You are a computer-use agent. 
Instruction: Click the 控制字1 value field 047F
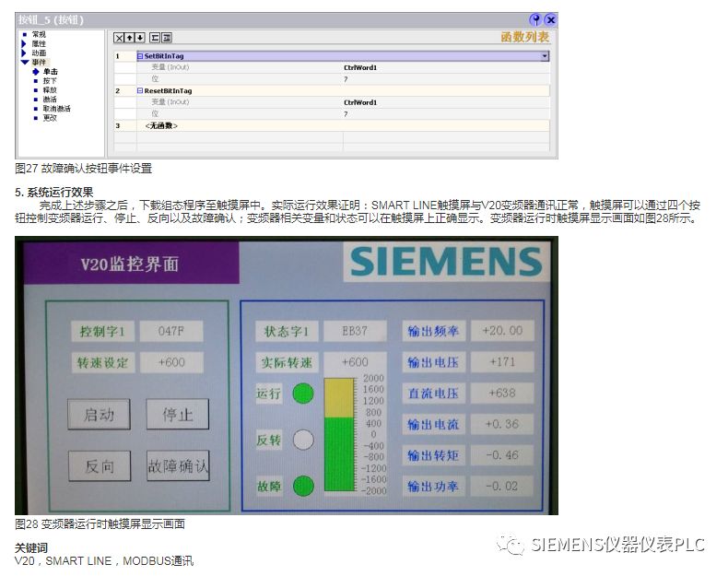tap(171, 331)
